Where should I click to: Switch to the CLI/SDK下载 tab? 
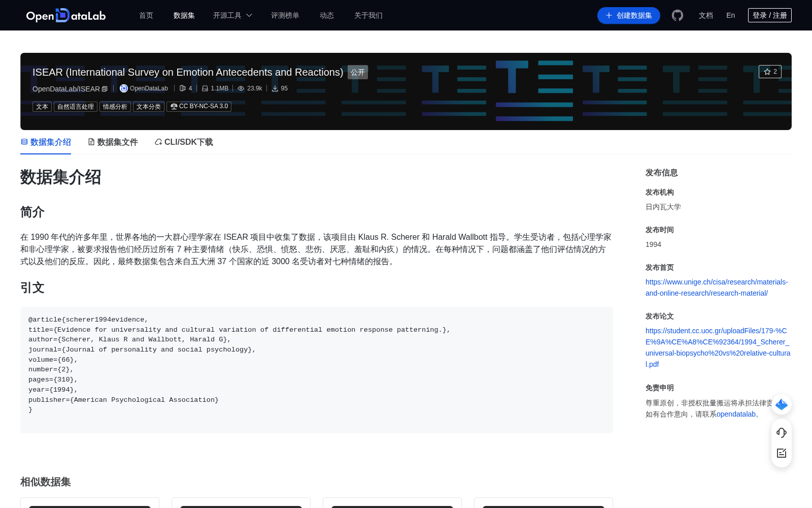click(x=184, y=142)
